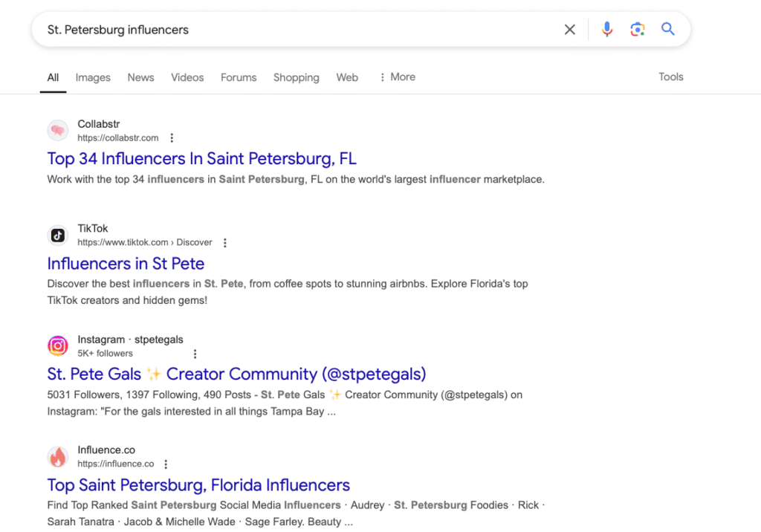Image resolution: width=761 pixels, height=532 pixels.
Task: Select the Forums results tab
Action: [239, 77]
